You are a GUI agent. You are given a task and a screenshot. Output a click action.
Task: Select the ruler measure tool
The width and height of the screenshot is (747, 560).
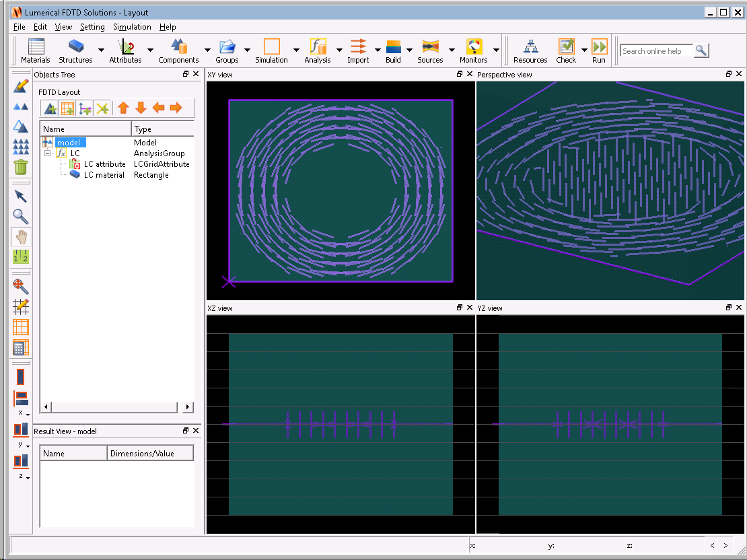20,257
